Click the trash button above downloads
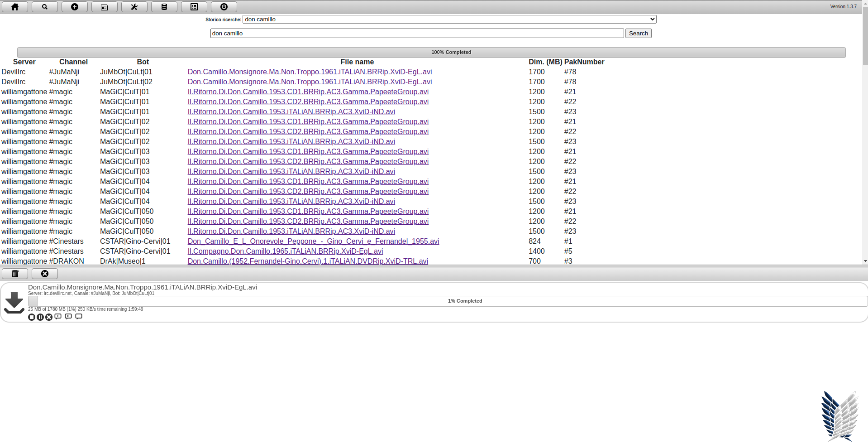 (x=15, y=274)
